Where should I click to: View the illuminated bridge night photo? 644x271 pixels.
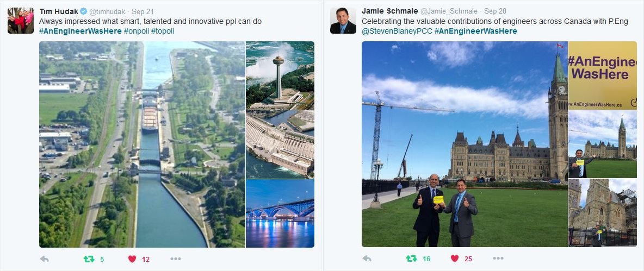280,213
